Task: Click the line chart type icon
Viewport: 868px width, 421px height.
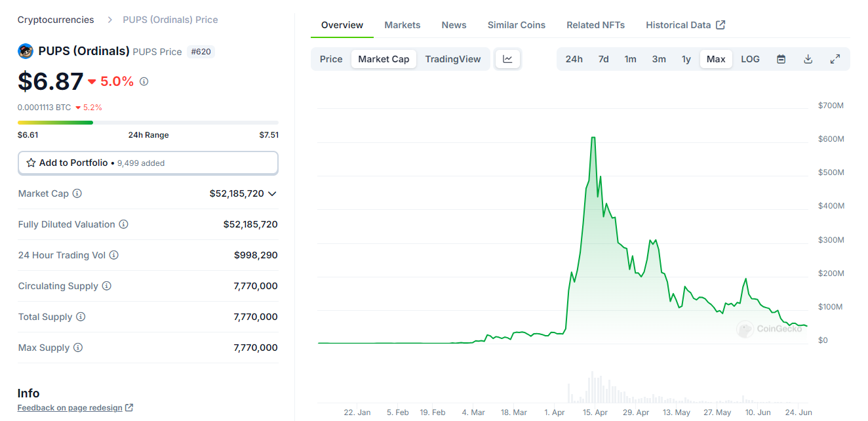Action: [507, 59]
